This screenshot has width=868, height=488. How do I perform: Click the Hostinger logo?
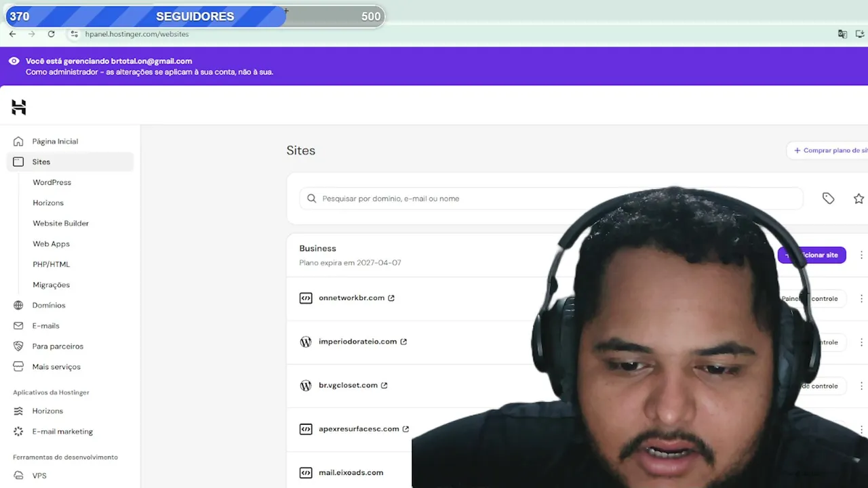point(19,107)
